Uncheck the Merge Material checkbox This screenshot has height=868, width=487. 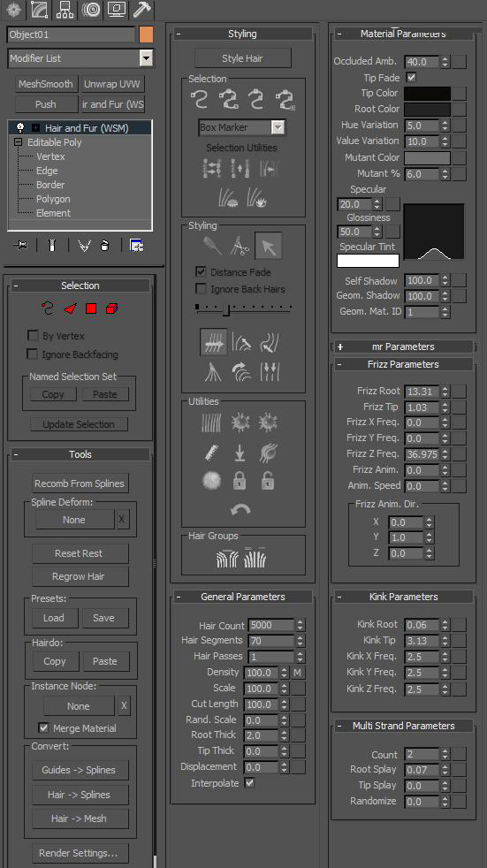point(43,727)
